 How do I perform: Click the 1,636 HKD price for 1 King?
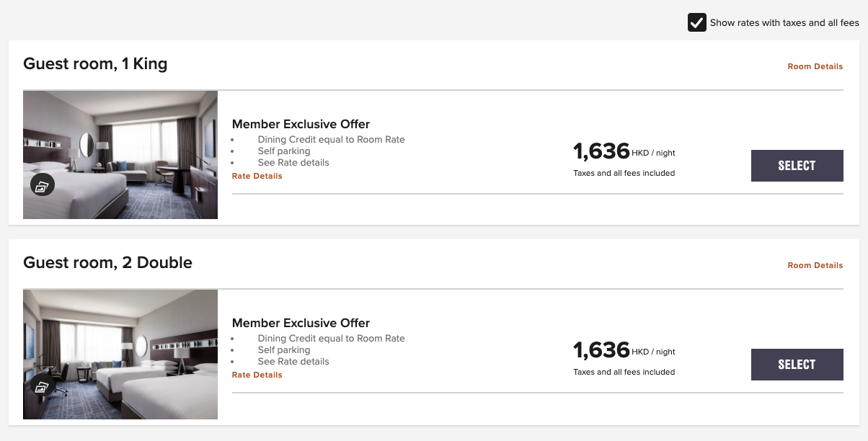coord(624,151)
